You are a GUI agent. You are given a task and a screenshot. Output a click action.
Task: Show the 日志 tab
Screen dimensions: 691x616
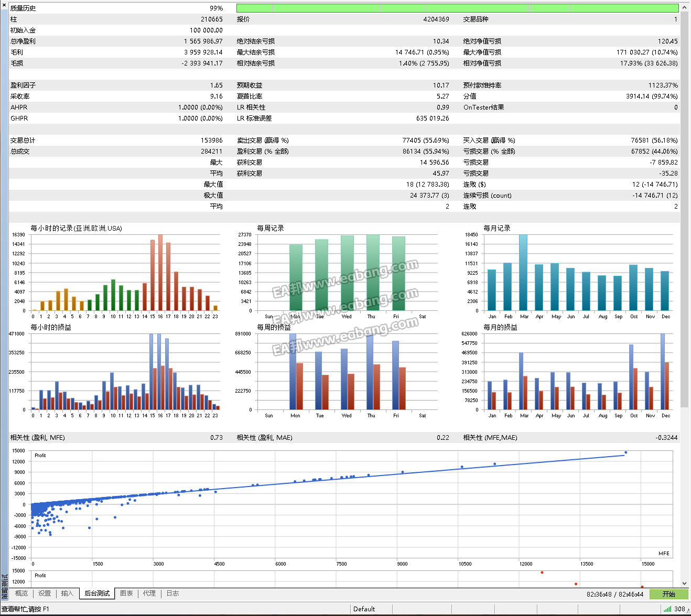pyautogui.click(x=172, y=593)
